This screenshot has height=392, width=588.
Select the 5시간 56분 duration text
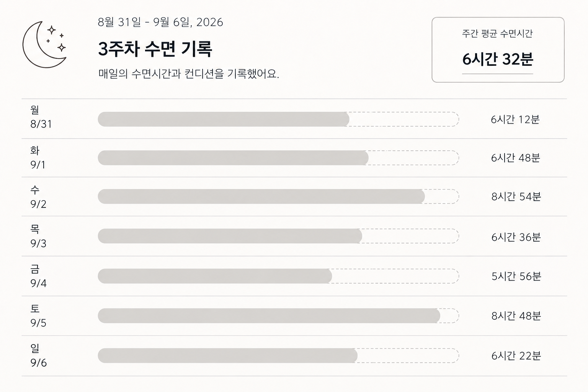(516, 276)
